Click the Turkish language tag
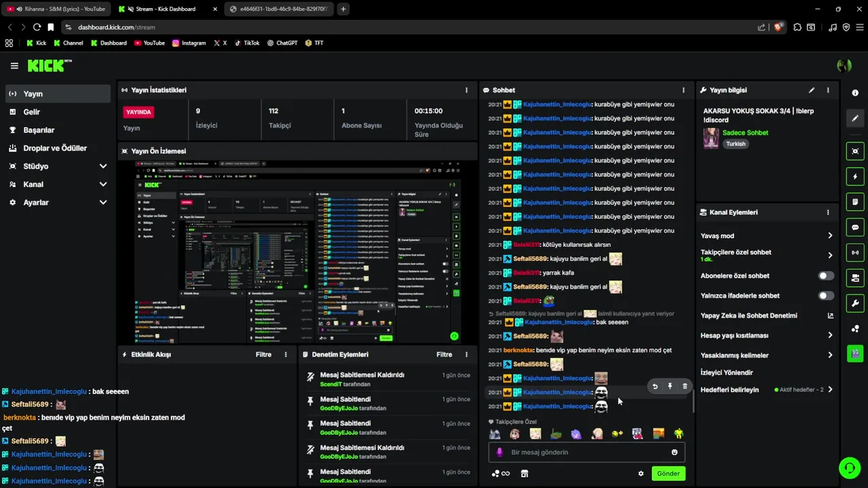Viewport: 868px width, 488px height. (736, 144)
